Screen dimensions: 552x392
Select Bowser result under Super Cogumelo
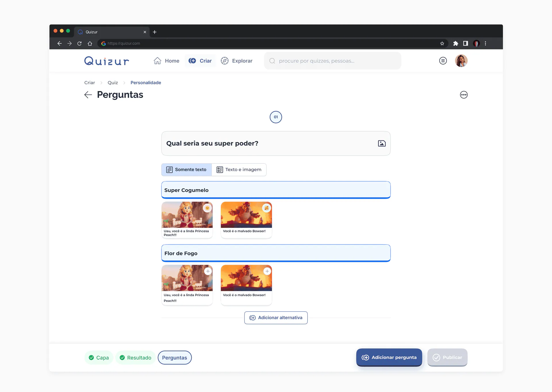coord(246,220)
